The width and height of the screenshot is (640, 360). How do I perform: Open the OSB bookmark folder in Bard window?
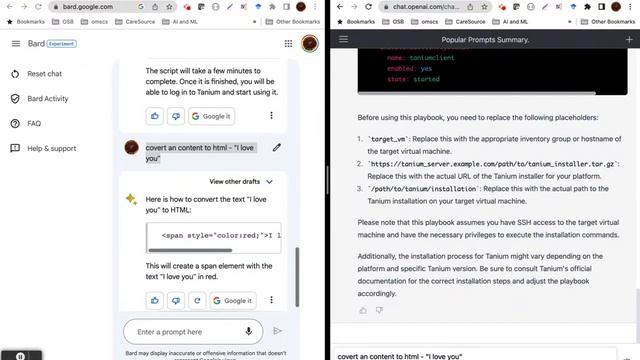[x=63, y=22]
